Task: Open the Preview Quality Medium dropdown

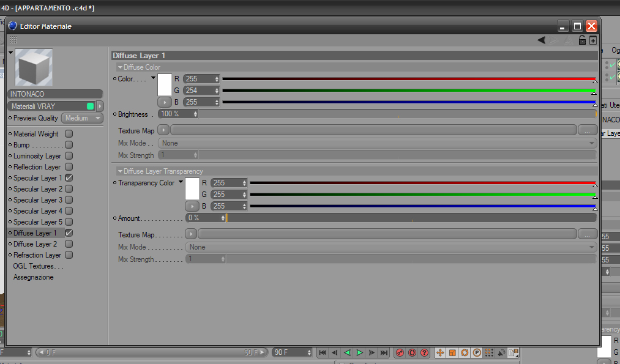Action: coord(82,118)
